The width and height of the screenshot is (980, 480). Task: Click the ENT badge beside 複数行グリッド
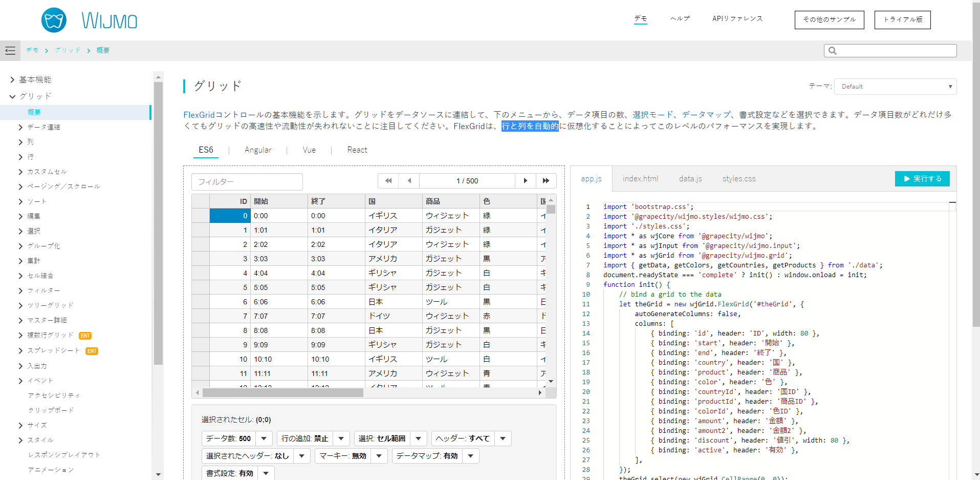85,336
